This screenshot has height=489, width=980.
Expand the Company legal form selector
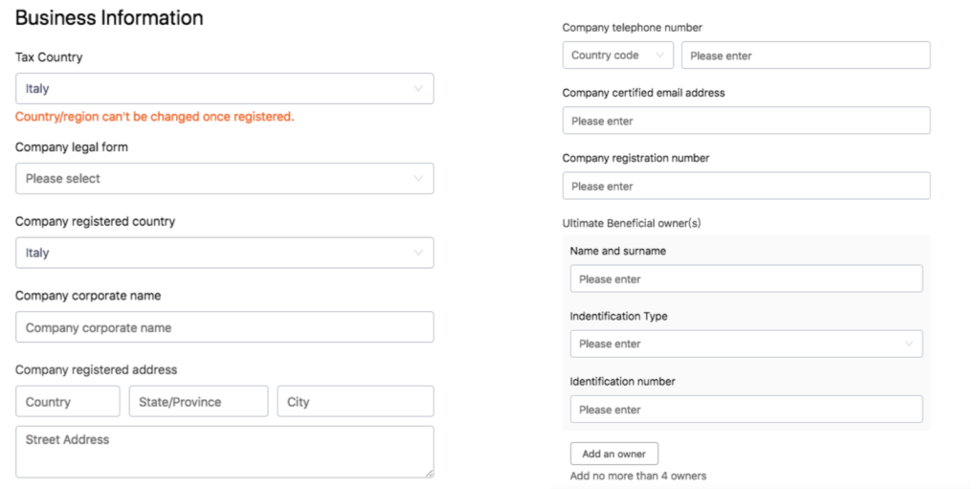tap(224, 179)
